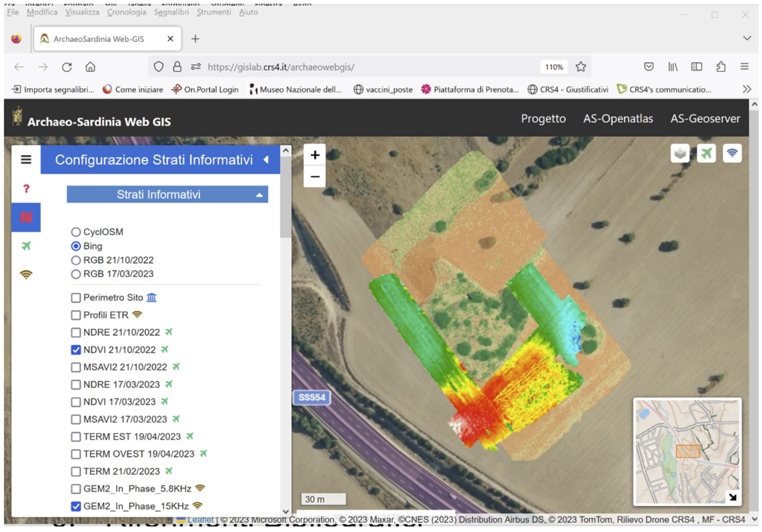Open the hamburger menu in the sidebar
Screen dimensions: 762x532
click(26, 160)
